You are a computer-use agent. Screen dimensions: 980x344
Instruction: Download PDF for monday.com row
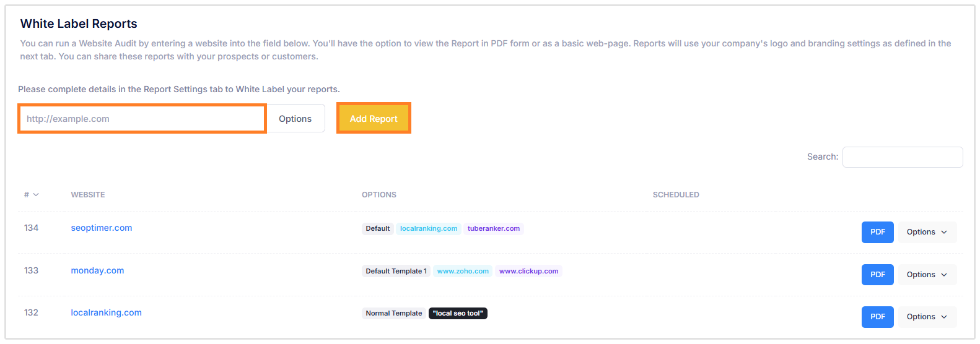point(877,275)
